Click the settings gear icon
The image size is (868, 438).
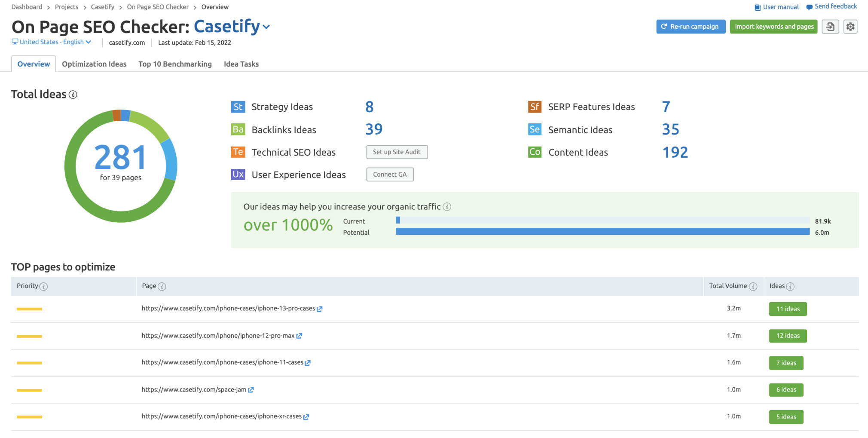(x=850, y=27)
